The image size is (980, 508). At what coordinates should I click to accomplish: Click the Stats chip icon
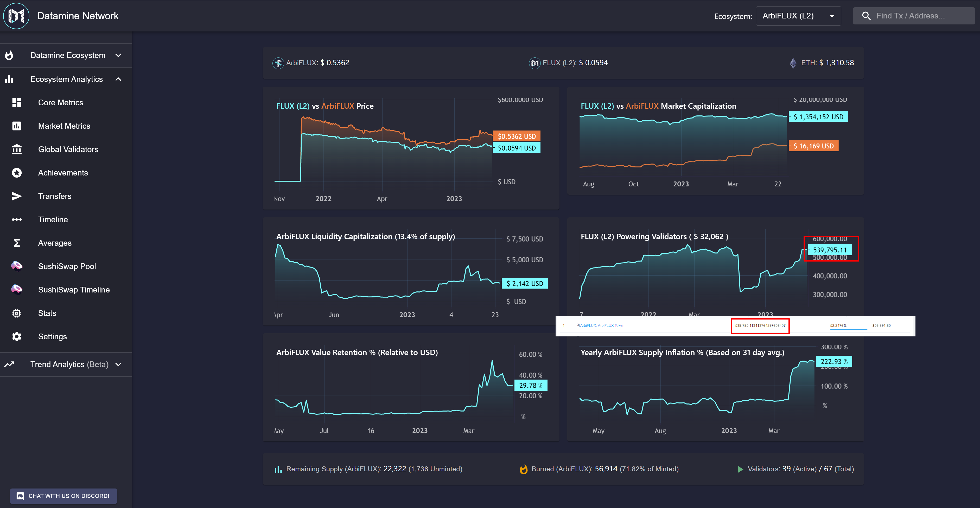click(x=17, y=313)
